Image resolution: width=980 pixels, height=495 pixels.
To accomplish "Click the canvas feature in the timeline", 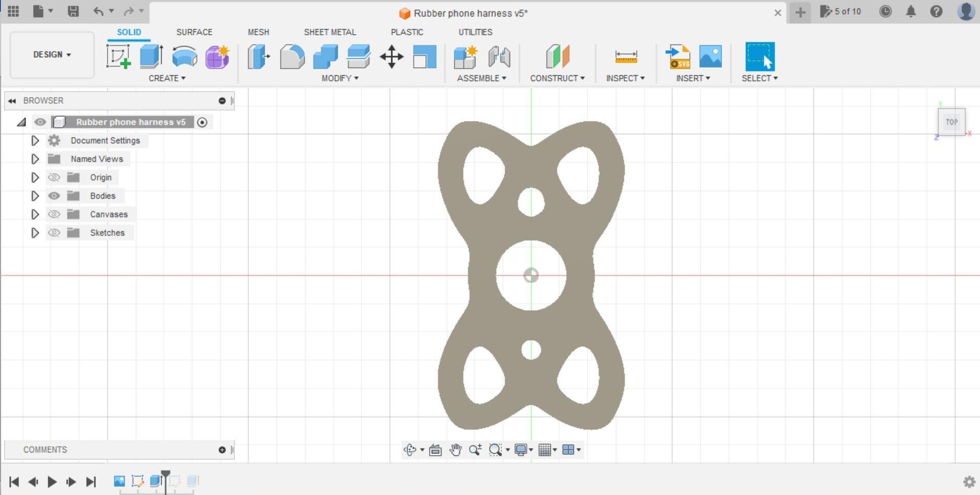I will click(x=119, y=481).
